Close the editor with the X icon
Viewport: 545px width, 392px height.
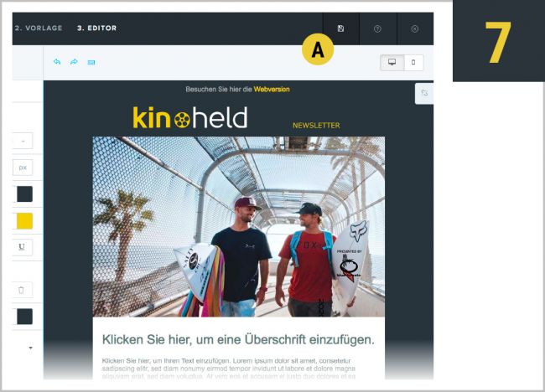tap(415, 29)
